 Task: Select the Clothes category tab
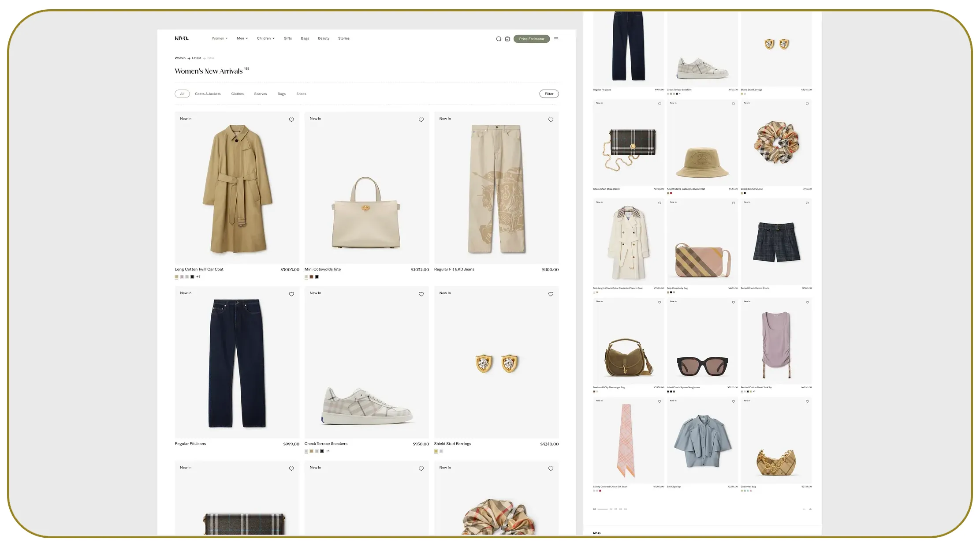[x=237, y=94]
